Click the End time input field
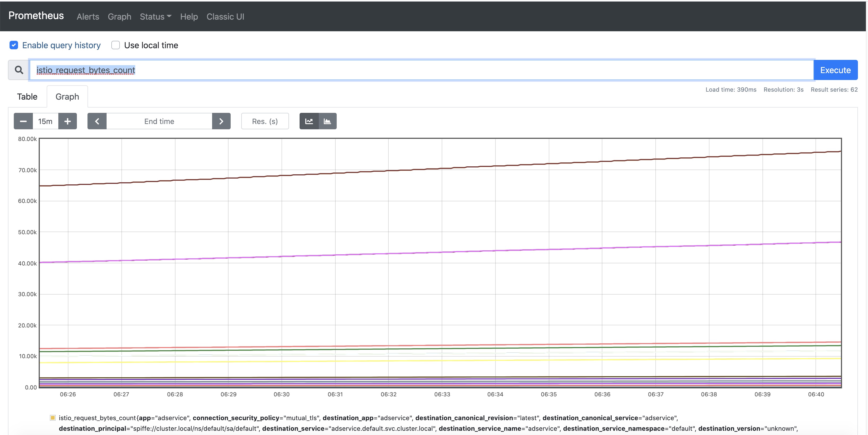Screen dimensions: 868x435 159,121
